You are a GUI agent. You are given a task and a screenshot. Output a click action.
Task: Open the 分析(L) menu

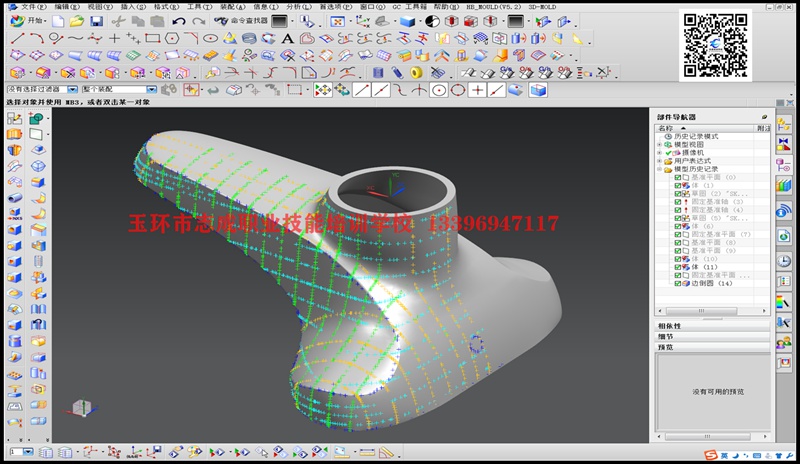point(299,7)
